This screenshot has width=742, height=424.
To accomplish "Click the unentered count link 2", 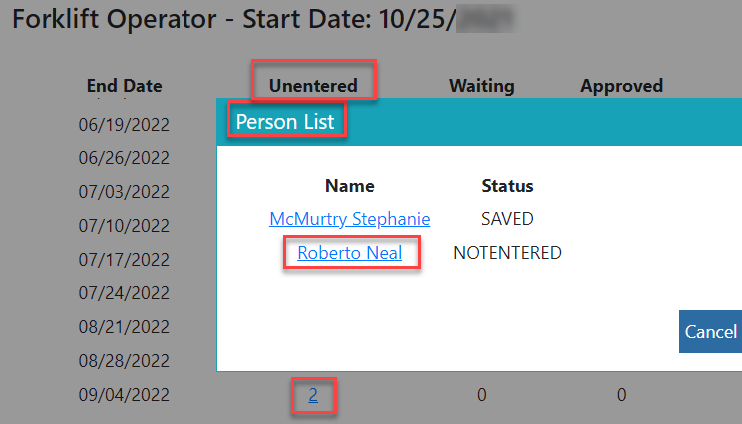I will [x=313, y=396].
